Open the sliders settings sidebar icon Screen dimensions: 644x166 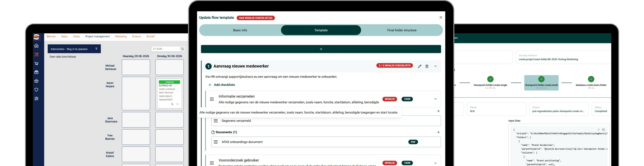[x=36, y=98]
